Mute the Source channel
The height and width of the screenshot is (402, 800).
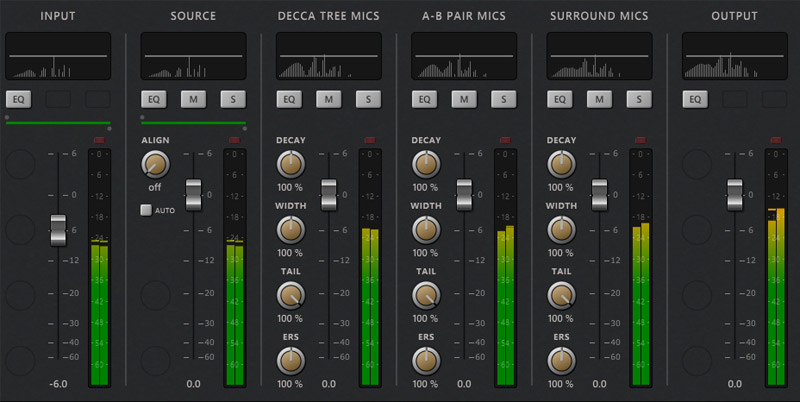pos(194,99)
